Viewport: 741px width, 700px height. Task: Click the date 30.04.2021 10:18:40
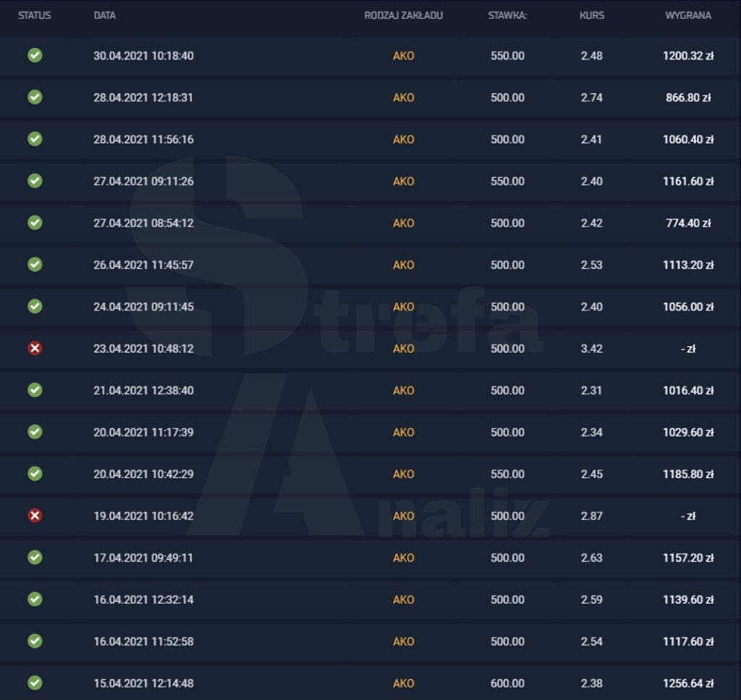(x=144, y=56)
